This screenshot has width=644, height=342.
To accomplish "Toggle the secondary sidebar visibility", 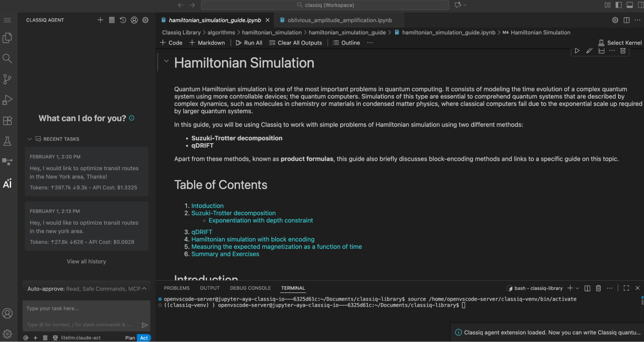I will pyautogui.click(x=640, y=5).
